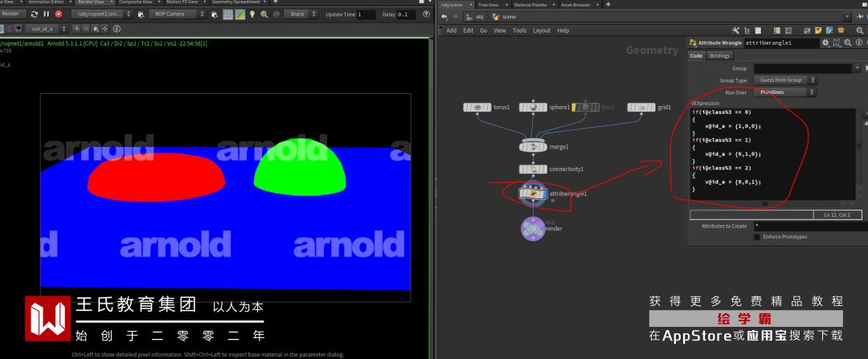Click the red stop render icon
This screenshot has width=868, height=359.
pyautogui.click(x=59, y=14)
